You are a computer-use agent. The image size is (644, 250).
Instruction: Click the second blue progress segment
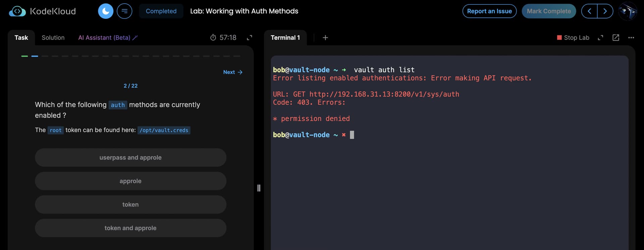pyautogui.click(x=35, y=56)
